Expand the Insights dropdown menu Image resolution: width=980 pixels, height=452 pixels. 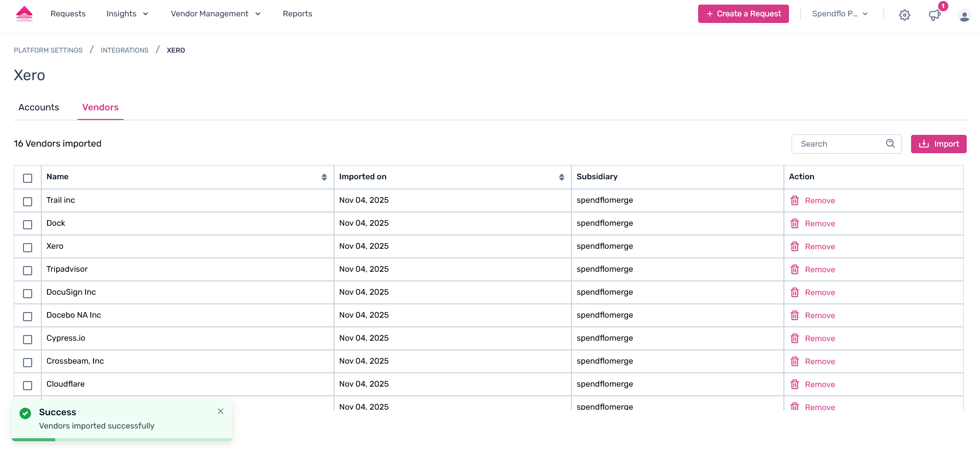[x=127, y=14]
